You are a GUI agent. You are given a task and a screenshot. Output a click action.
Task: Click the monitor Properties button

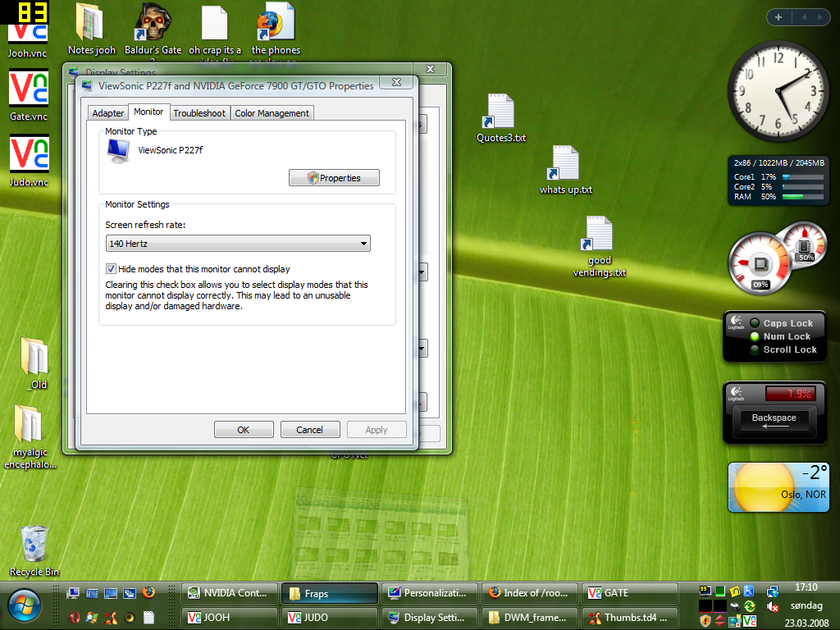pyautogui.click(x=334, y=178)
